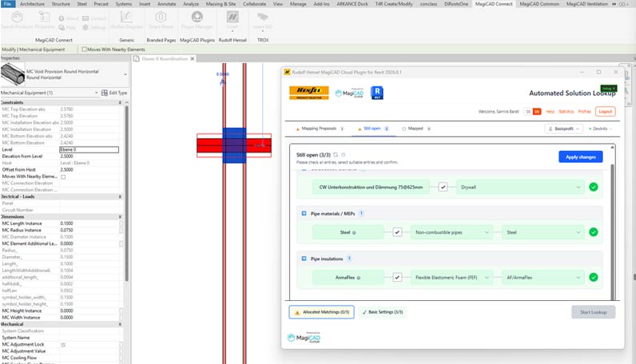
Task: Click the Elevation from Level value field
Action: [x=89, y=156]
